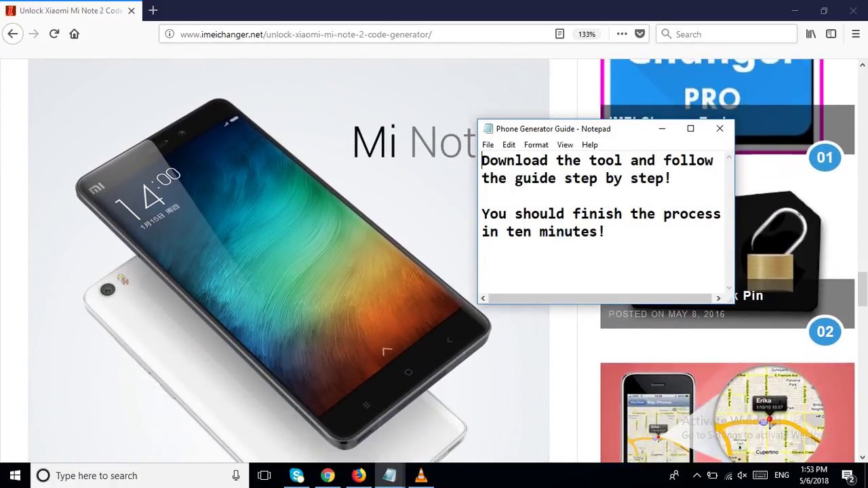The height and width of the screenshot is (488, 868).
Task: Click the Notepad vertical scroll down arrow
Action: tap(729, 288)
